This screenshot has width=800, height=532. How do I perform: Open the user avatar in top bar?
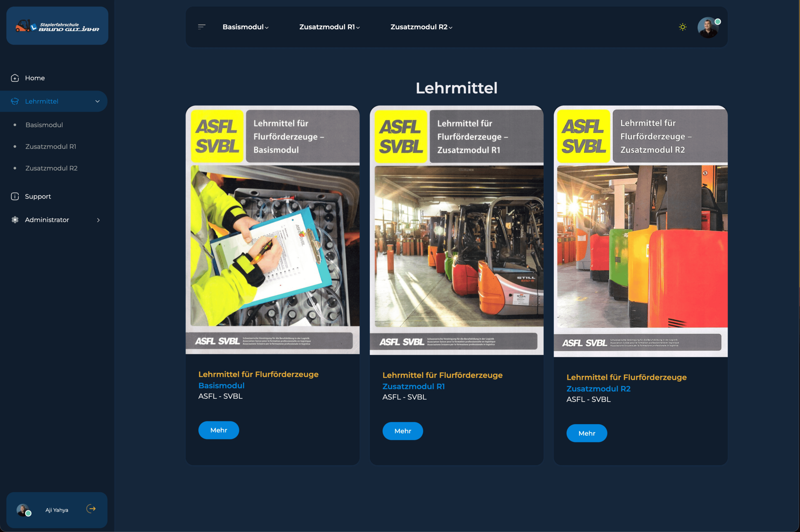pyautogui.click(x=708, y=27)
